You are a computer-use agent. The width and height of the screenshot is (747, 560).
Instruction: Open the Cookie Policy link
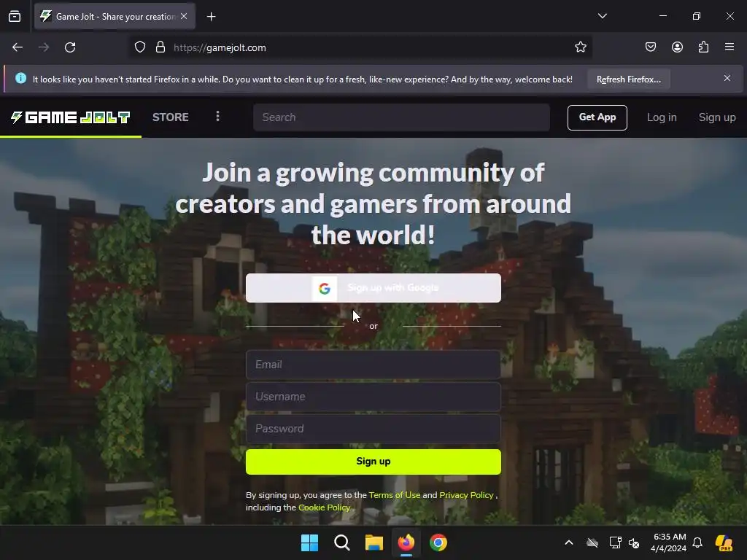pyautogui.click(x=324, y=507)
